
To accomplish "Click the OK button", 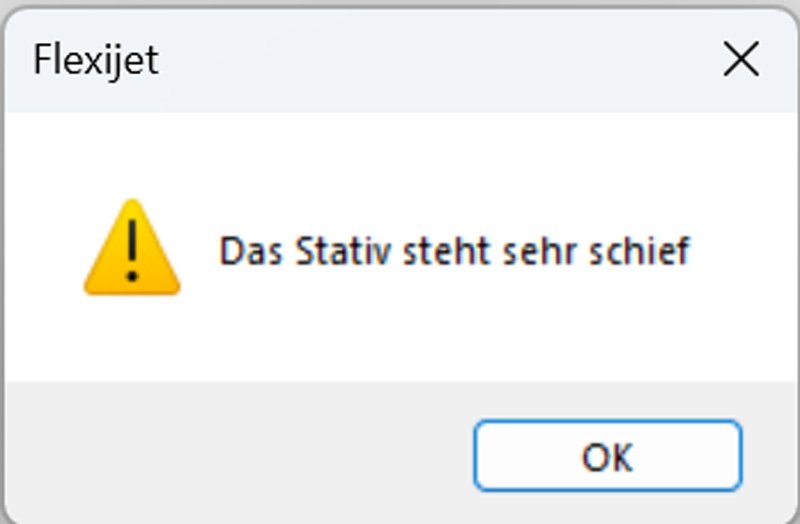I will (608, 456).
